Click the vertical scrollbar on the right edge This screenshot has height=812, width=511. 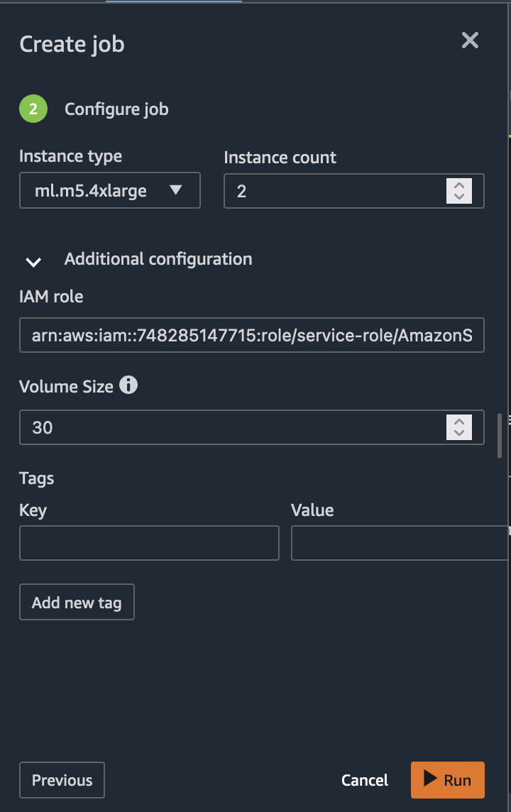pyautogui.click(x=501, y=435)
